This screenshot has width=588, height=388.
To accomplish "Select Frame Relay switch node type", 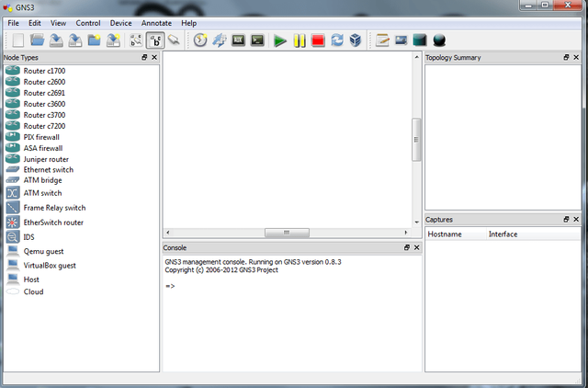I will tap(46, 208).
